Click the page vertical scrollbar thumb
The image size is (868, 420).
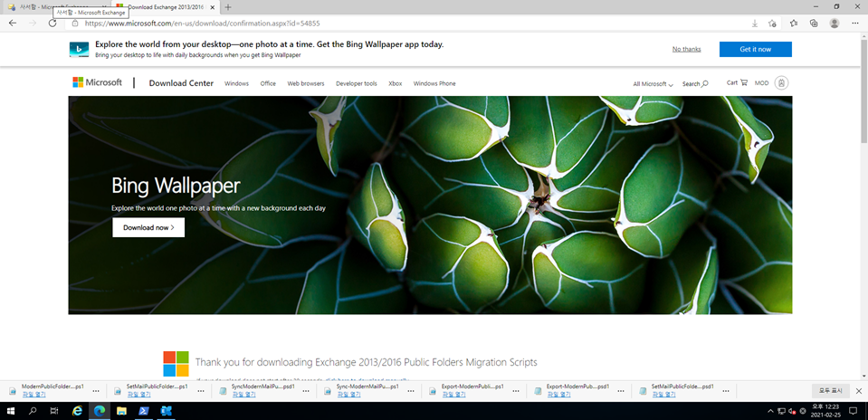pos(864,91)
